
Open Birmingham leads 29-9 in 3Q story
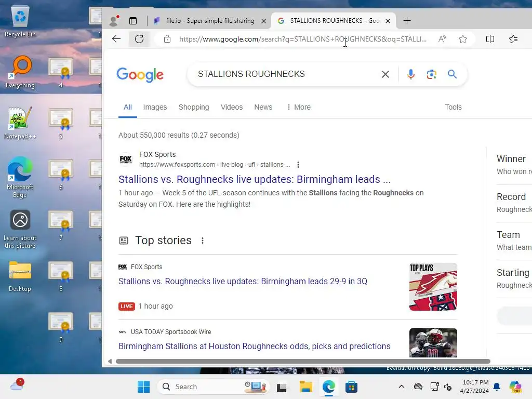pyautogui.click(x=243, y=281)
